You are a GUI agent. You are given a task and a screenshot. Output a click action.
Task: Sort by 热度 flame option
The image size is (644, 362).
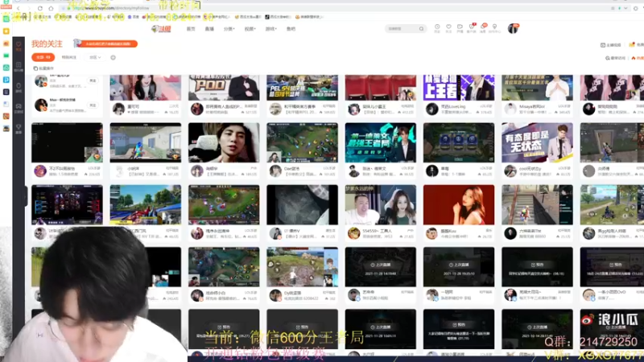(638, 58)
